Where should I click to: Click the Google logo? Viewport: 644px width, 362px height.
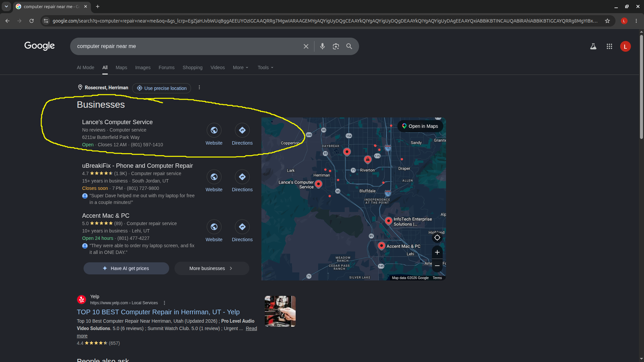(39, 46)
